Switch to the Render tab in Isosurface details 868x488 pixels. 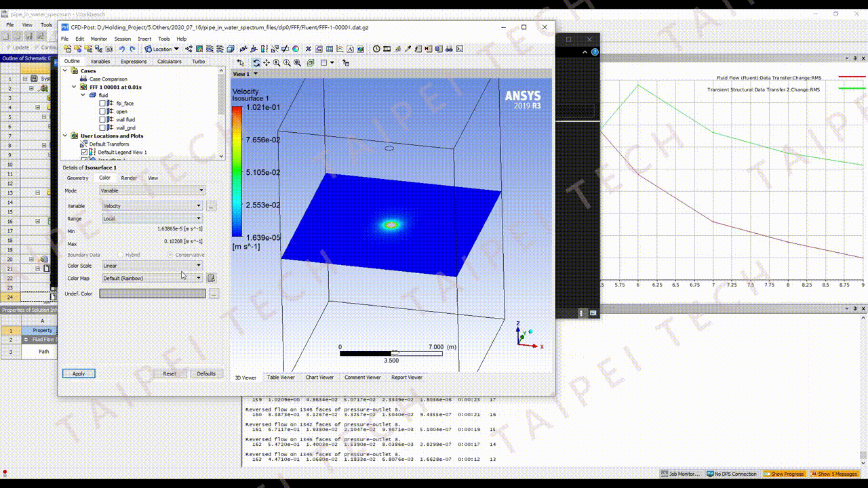[x=129, y=178]
